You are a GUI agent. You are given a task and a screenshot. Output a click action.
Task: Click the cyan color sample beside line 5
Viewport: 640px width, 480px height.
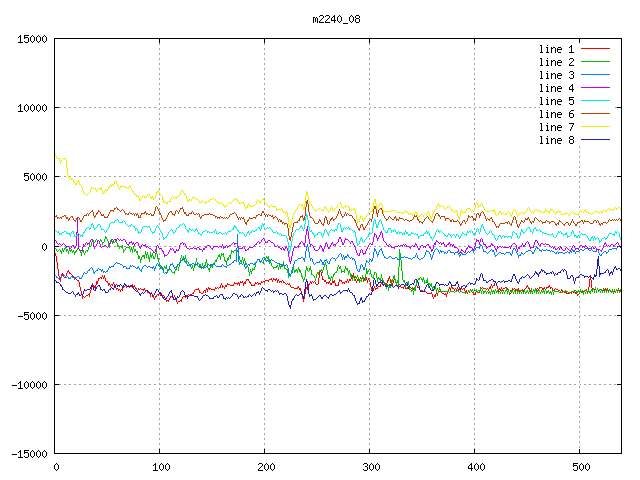(x=596, y=101)
